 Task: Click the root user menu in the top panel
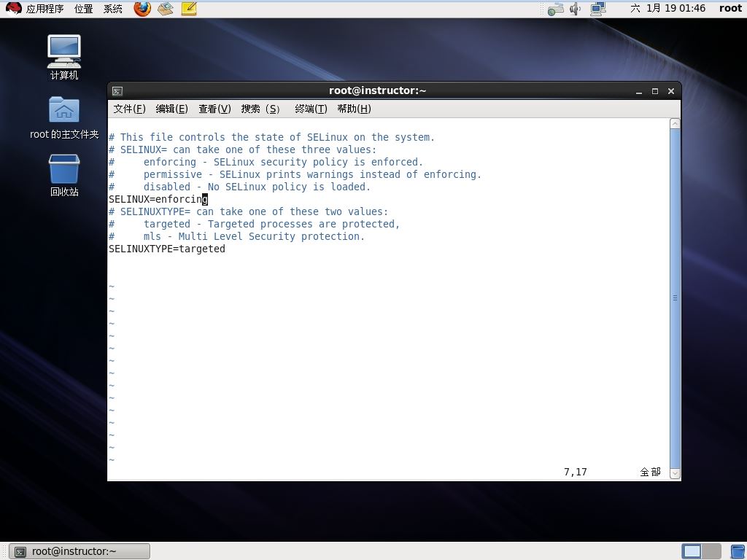730,8
